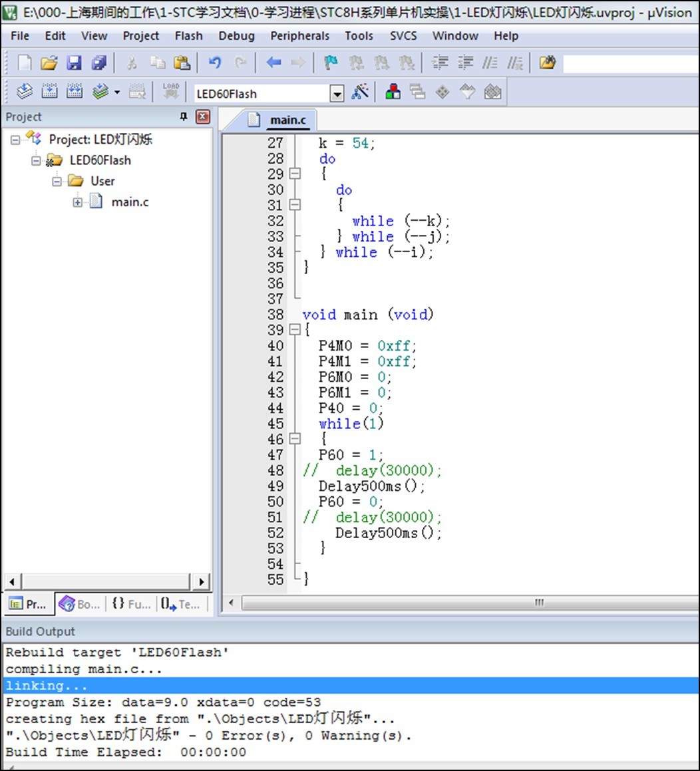Select the main.c editor tab
The height and width of the screenshot is (771, 700).
(x=287, y=120)
